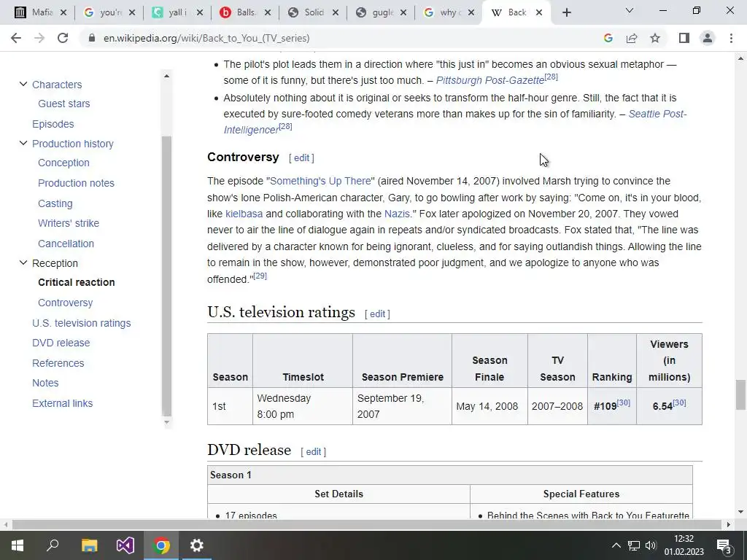Jump to Production notes section
Viewport: 747px width, 560px height.
pyautogui.click(x=76, y=183)
